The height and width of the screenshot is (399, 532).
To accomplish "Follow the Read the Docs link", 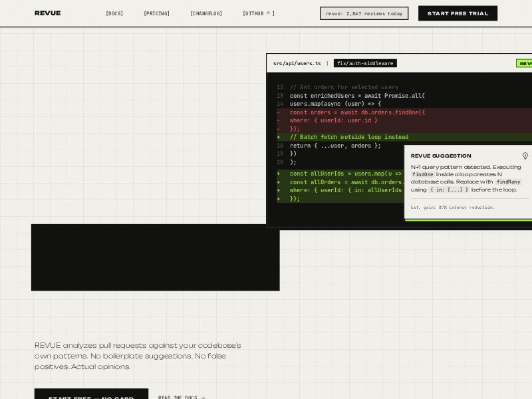I will click(182, 398).
